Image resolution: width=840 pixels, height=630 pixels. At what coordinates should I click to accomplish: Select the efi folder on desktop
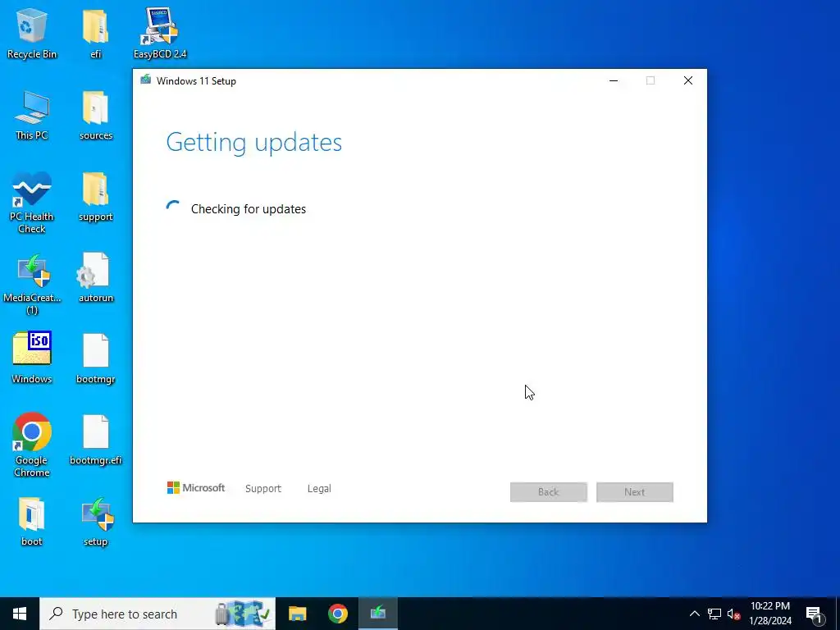(x=96, y=32)
